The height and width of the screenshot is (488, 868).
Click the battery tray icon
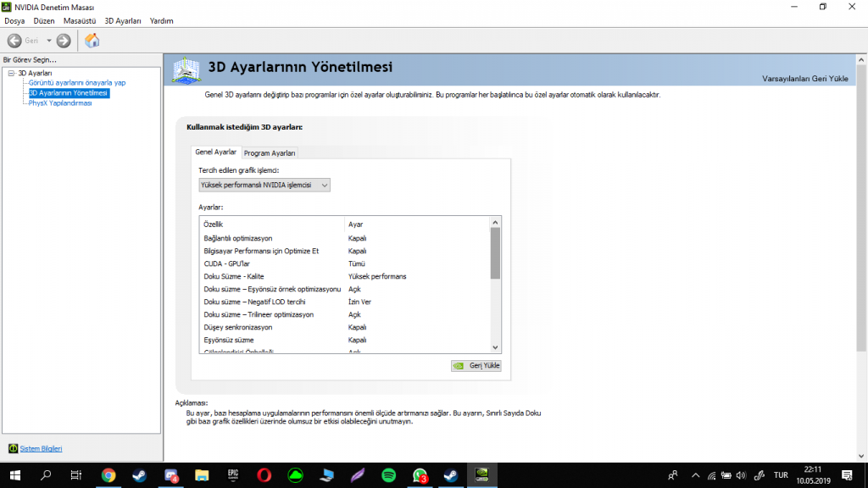(x=726, y=475)
